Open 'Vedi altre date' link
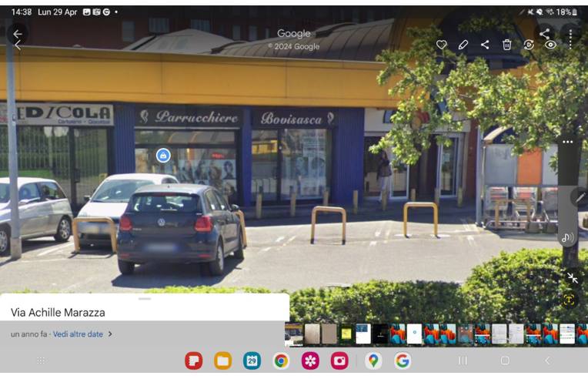 (79, 334)
